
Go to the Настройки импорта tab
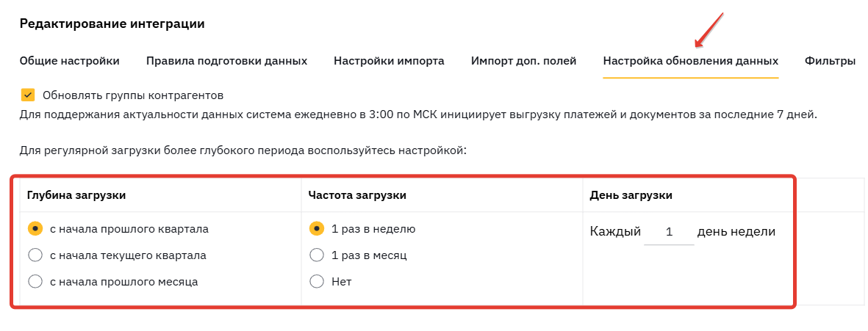[x=389, y=61]
